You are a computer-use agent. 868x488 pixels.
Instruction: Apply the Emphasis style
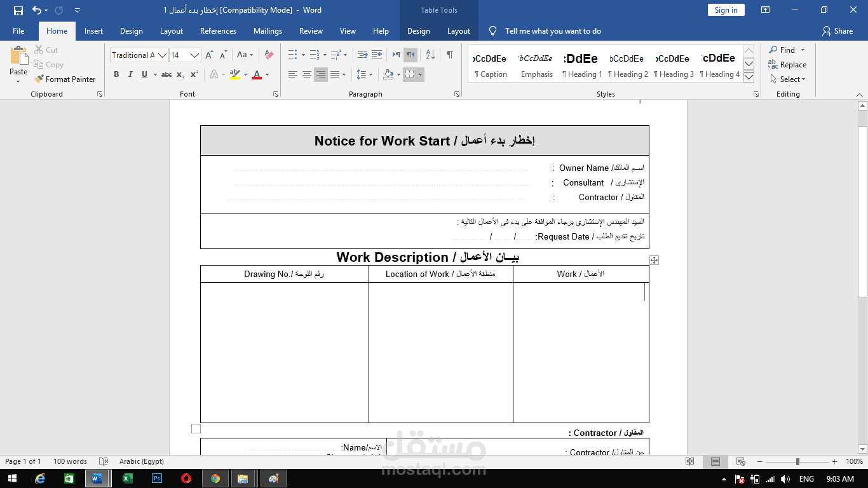click(536, 65)
